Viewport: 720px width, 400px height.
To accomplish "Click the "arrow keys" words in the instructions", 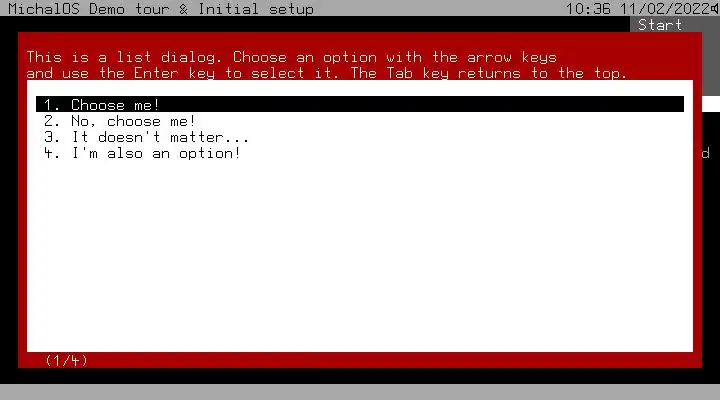I will click(512, 57).
